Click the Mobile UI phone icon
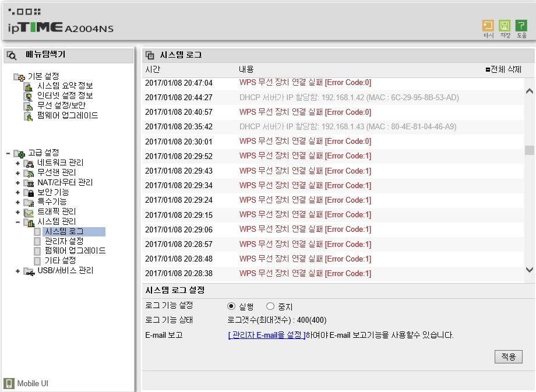 [x=9, y=383]
